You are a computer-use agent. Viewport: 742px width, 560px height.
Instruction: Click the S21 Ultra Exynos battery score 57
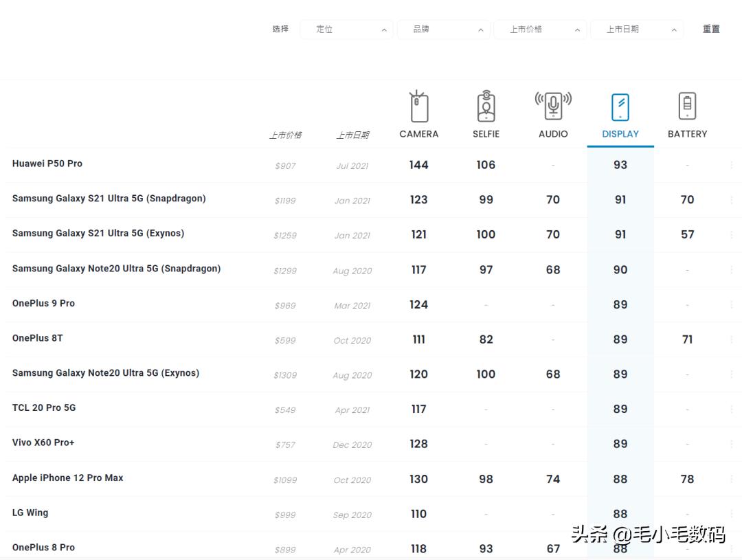(687, 234)
